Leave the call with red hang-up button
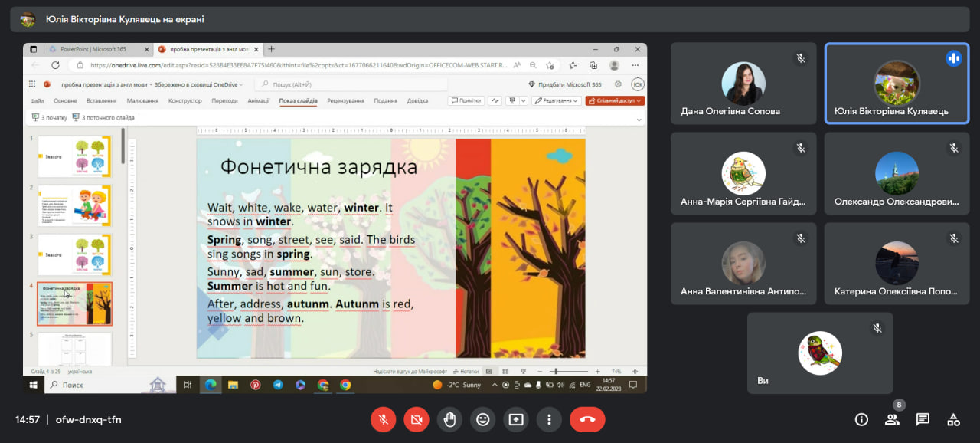The image size is (980, 443). (587, 419)
